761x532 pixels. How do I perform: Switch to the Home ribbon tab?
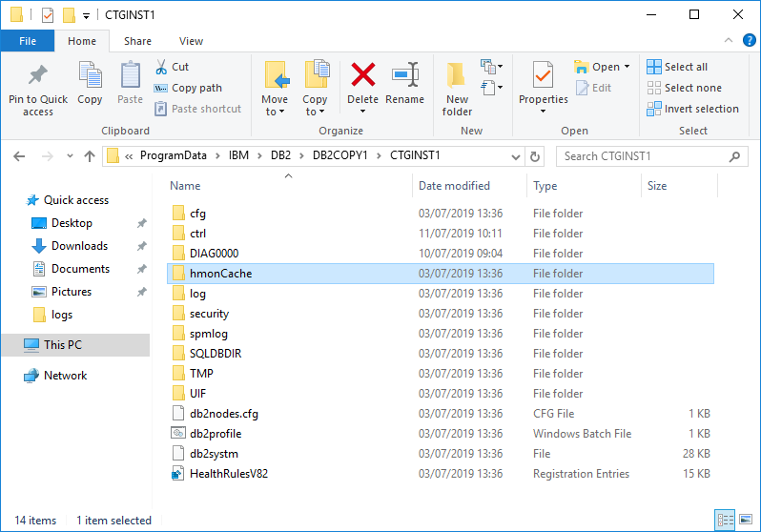click(x=82, y=41)
